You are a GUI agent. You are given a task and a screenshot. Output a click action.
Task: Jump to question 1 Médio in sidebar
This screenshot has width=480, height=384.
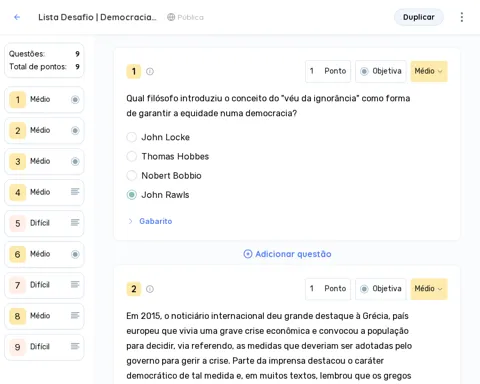(44, 99)
